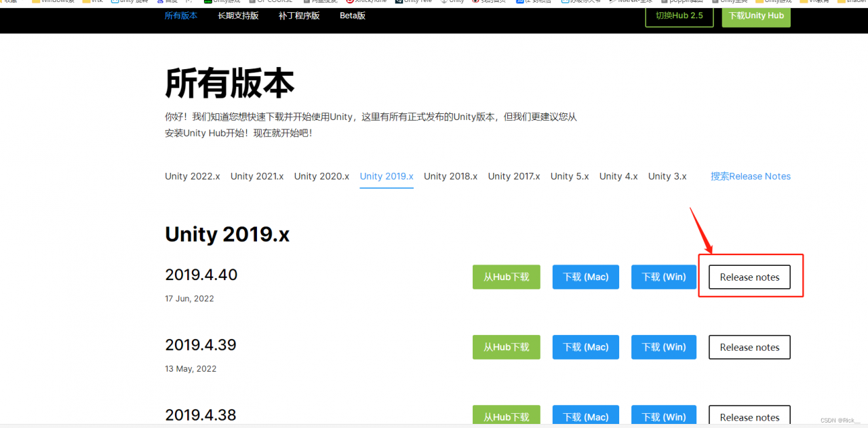
Task: Click the 切换Hub 2.5 button
Action: click(679, 15)
